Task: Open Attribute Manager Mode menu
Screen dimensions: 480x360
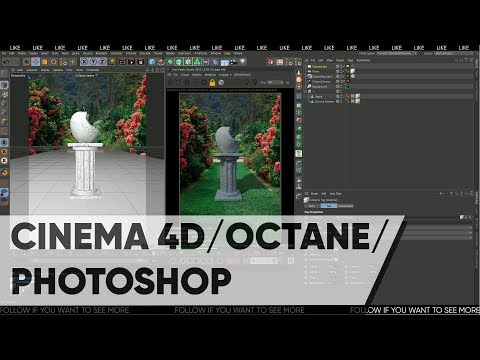Action: tap(314, 193)
